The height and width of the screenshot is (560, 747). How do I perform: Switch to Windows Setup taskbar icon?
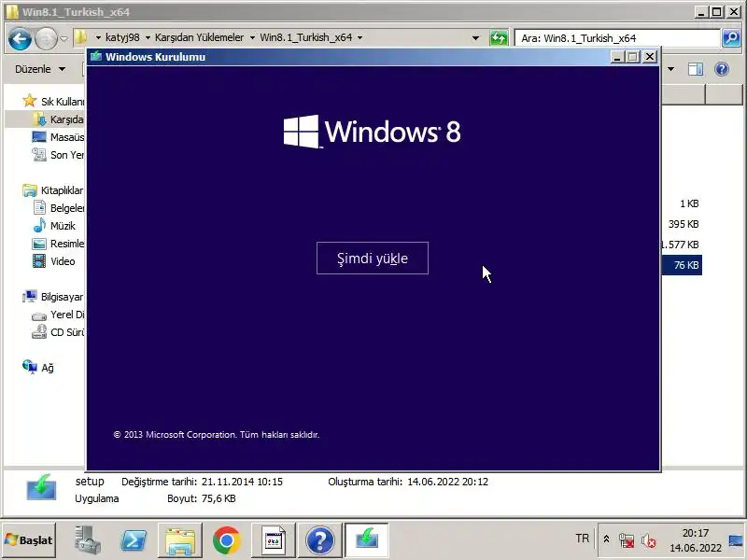coord(366,540)
